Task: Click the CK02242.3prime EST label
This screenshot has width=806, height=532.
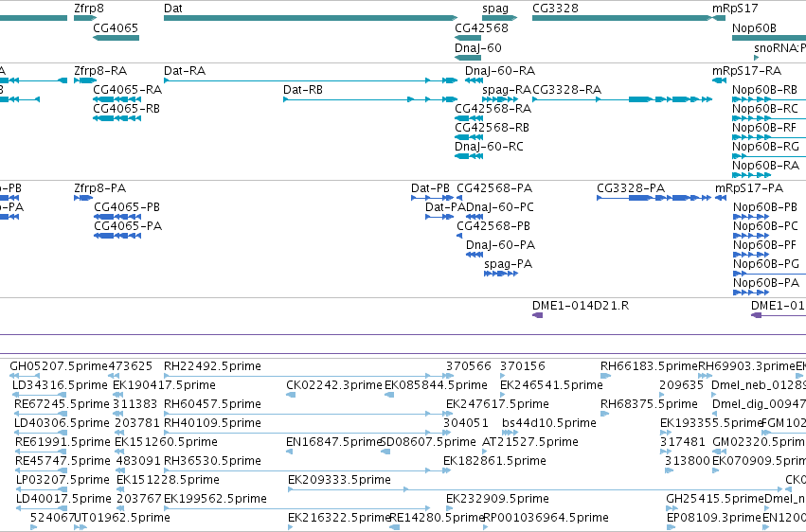Action: click(x=334, y=385)
